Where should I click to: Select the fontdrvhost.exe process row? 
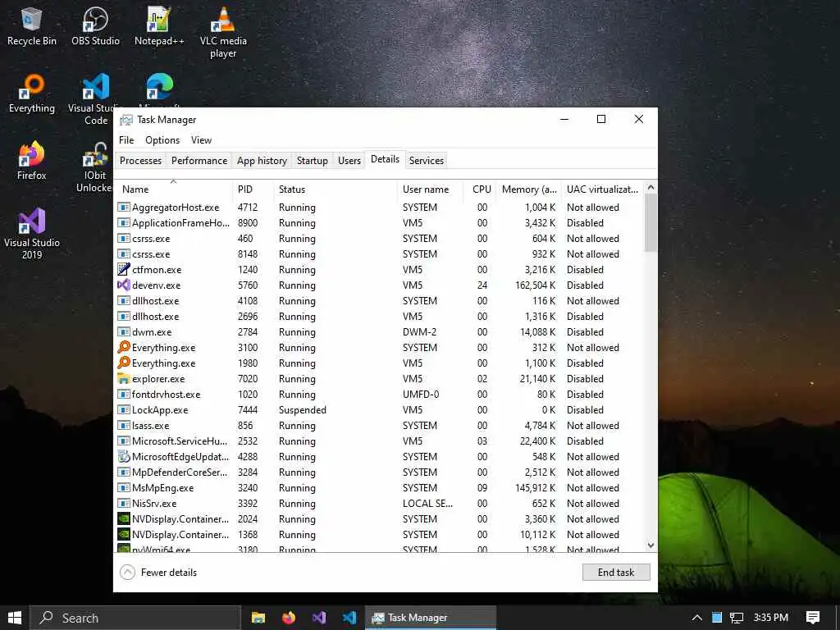(x=379, y=395)
